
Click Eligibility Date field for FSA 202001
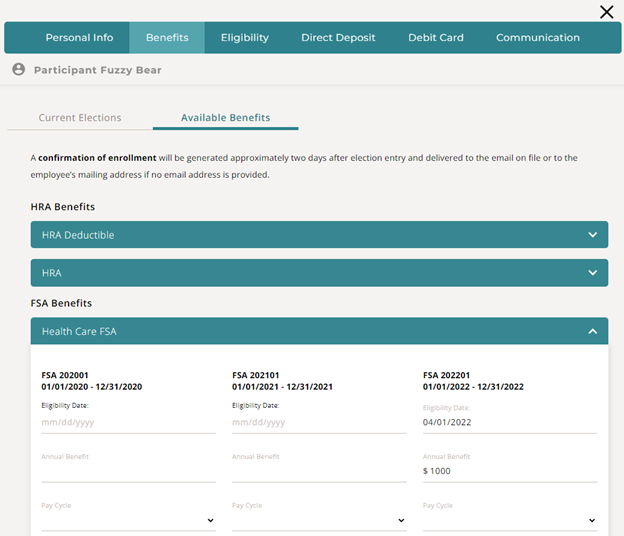pos(128,422)
